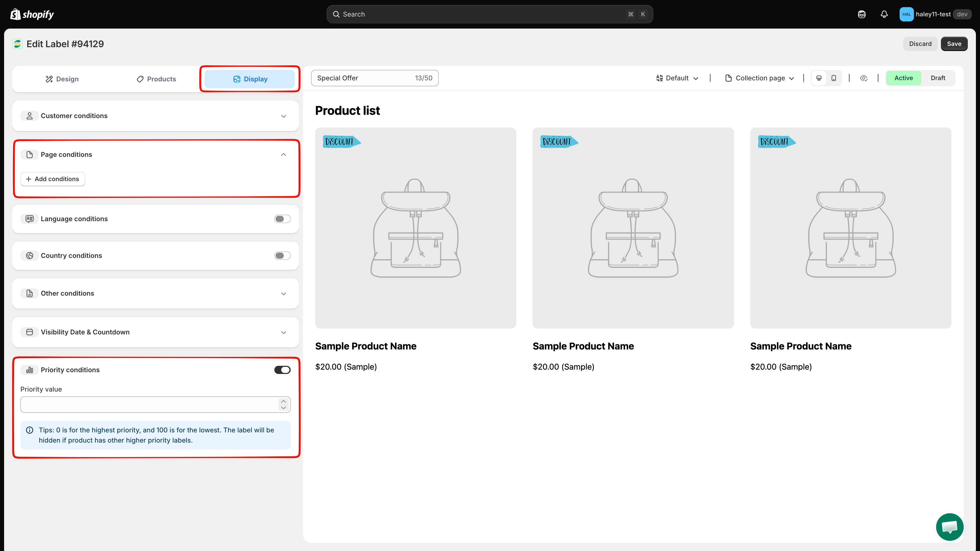
Task: Click the Shopify logo
Action: coord(32,14)
